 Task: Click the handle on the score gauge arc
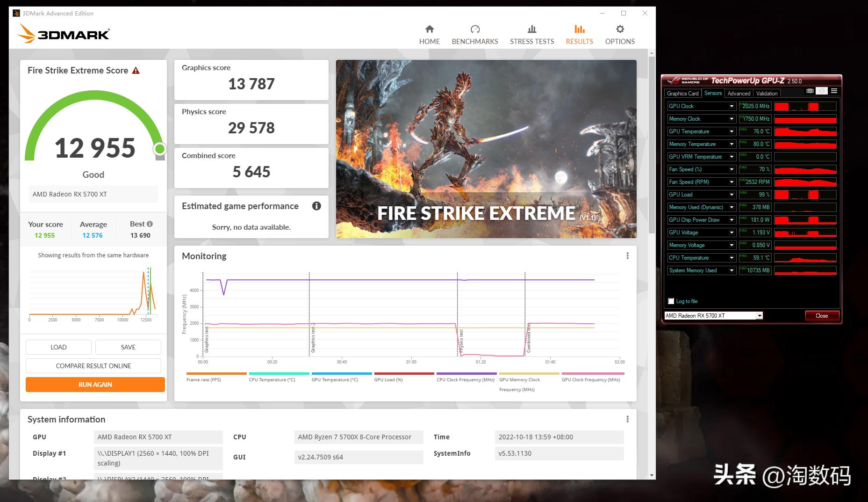(159, 149)
